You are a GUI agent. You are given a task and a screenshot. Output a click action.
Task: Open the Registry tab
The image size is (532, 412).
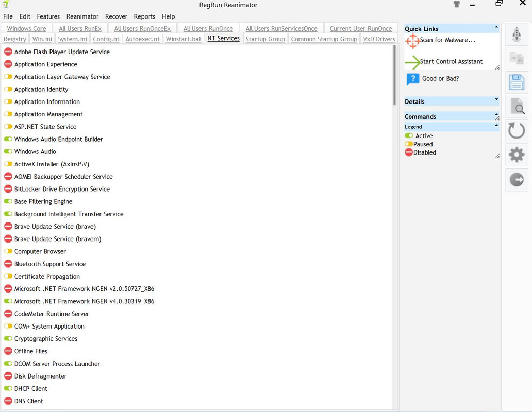point(15,39)
